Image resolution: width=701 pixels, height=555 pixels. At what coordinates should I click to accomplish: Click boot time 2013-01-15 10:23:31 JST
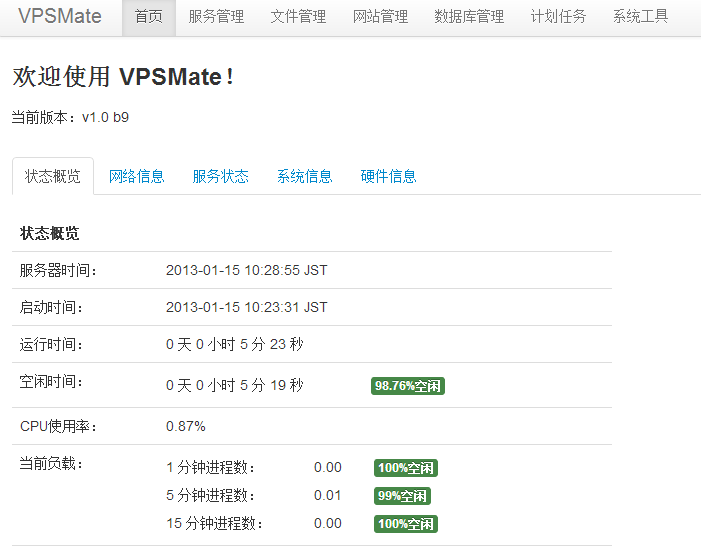click(x=247, y=307)
